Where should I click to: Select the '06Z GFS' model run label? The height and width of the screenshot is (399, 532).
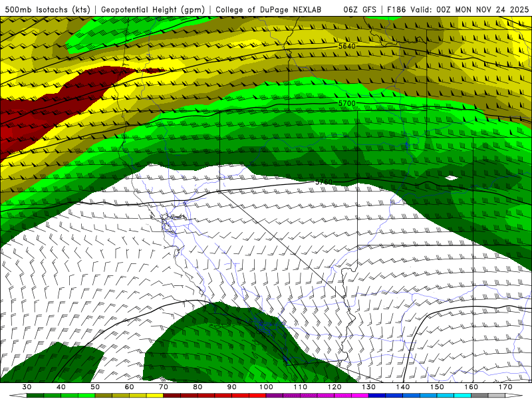(x=360, y=10)
